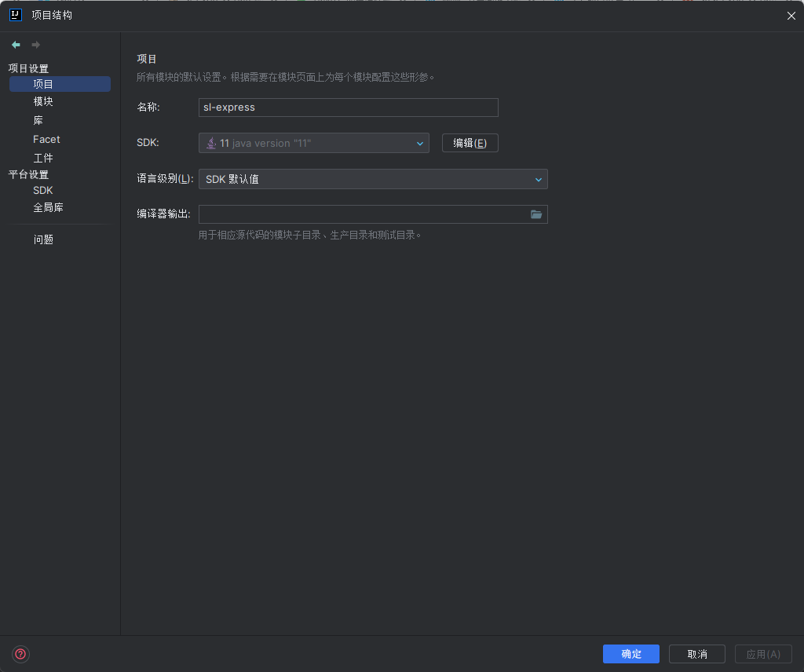Select 项目 in the sidebar
This screenshot has width=804, height=672.
point(43,84)
